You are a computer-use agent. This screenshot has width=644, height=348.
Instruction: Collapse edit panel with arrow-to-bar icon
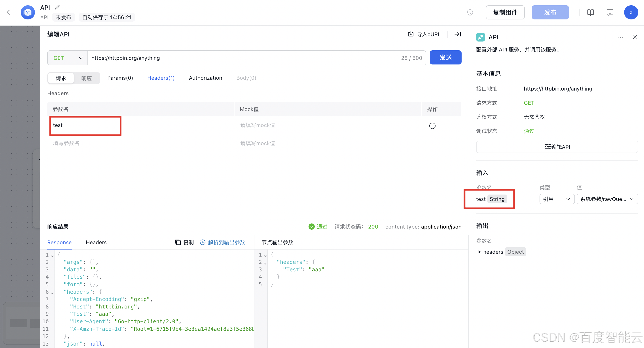coord(458,34)
